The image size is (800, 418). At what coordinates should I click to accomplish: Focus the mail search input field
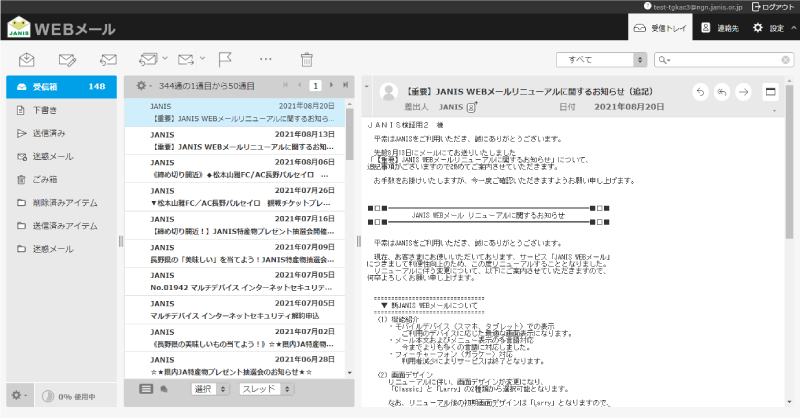(726, 60)
